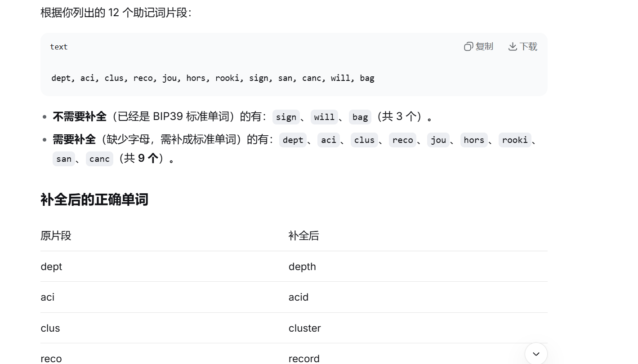Click the inline code 'reco'
Image resolution: width=638 pixels, height=364 pixels.
pos(402,140)
